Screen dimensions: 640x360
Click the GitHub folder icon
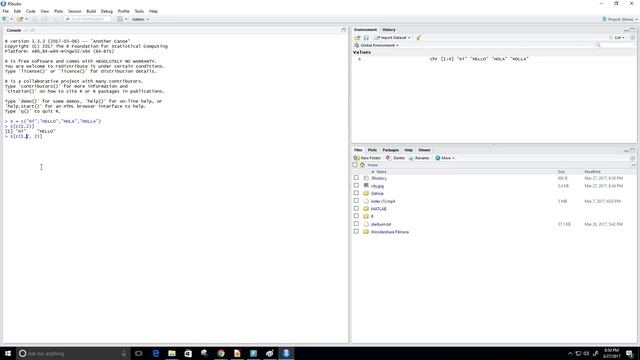pos(366,193)
